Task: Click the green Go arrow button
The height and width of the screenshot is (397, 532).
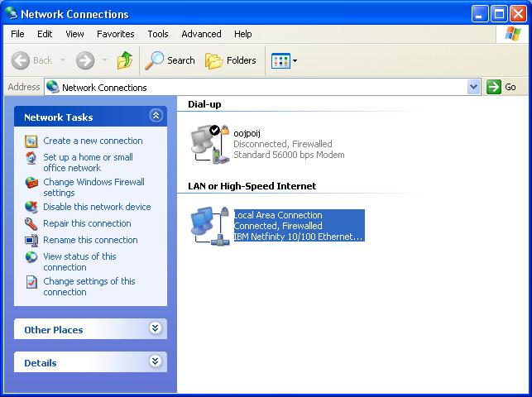Action: [494, 87]
